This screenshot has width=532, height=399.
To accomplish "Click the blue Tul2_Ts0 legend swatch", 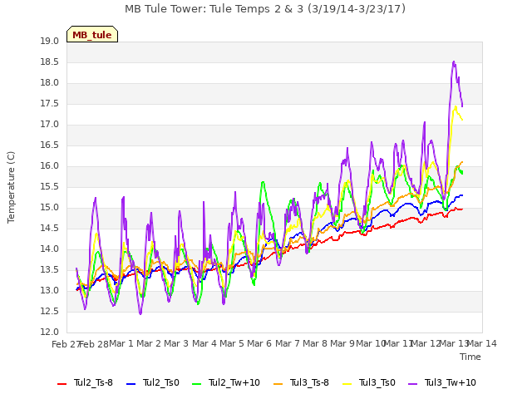I will pyautogui.click(x=131, y=384).
